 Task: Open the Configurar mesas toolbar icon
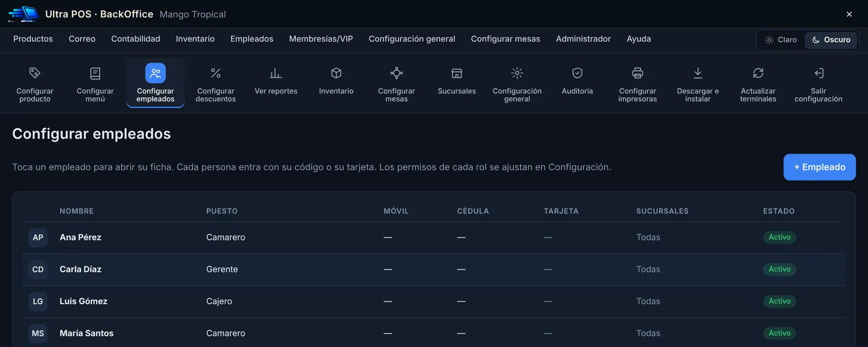397,73
